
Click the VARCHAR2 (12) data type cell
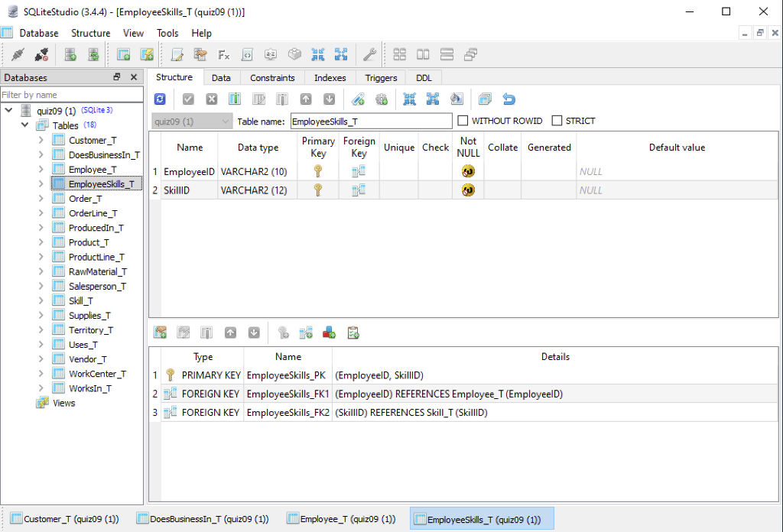[257, 190]
